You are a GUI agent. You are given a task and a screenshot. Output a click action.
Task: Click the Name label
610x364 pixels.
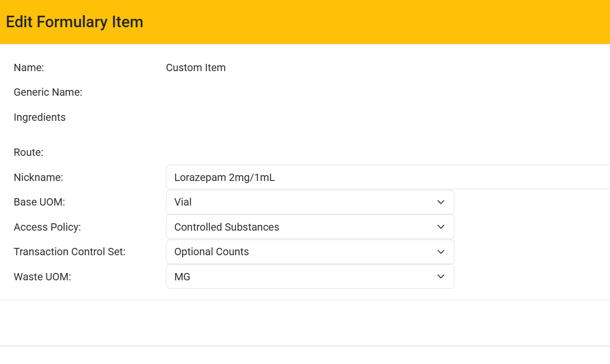(29, 67)
